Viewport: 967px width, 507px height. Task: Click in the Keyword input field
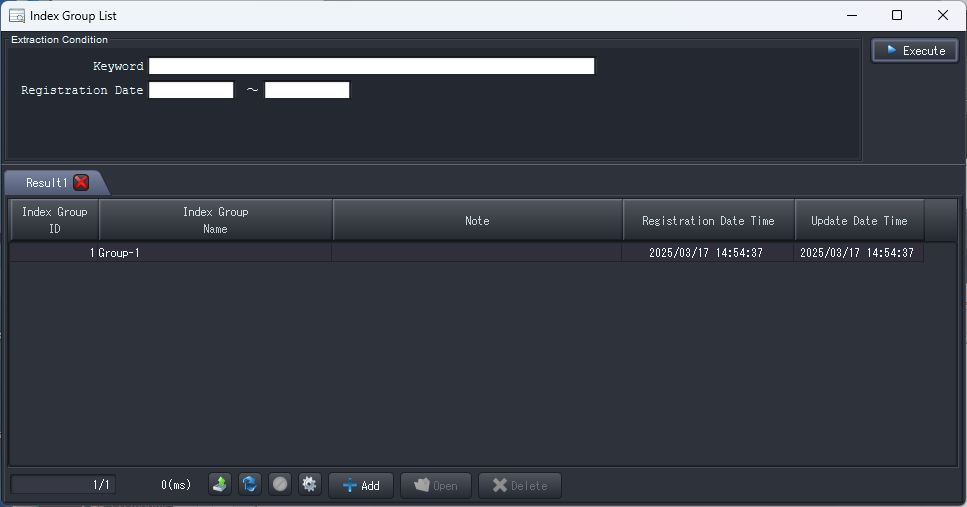coord(371,66)
